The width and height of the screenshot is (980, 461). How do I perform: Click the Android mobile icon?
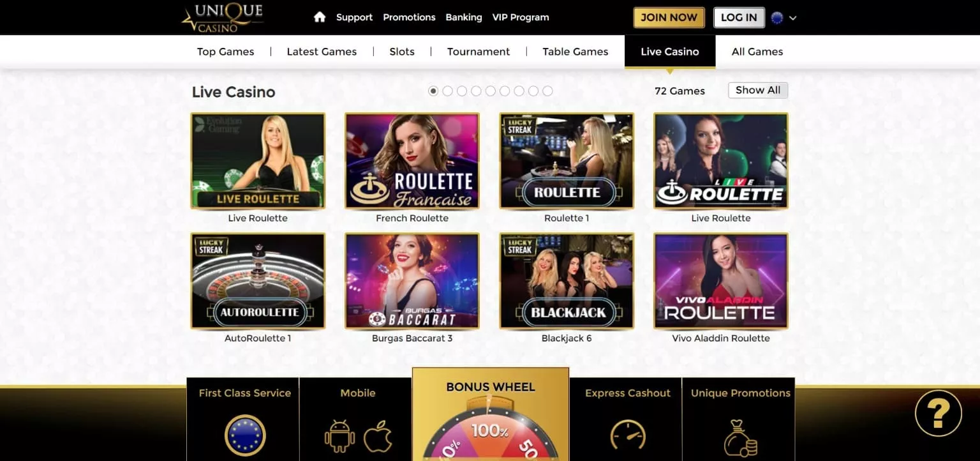point(339,437)
